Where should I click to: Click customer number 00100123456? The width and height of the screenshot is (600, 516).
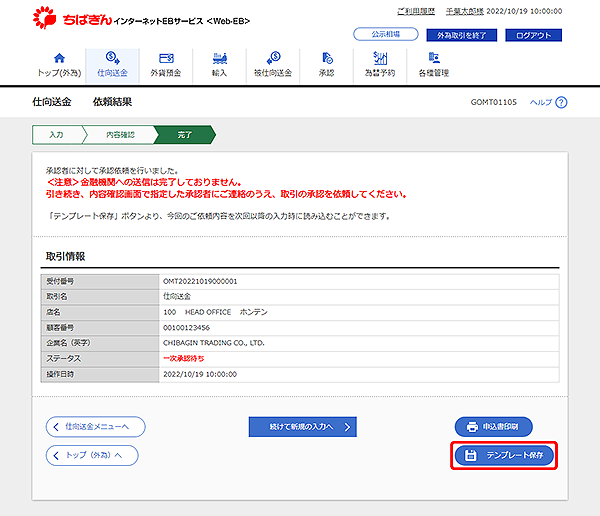point(186,328)
